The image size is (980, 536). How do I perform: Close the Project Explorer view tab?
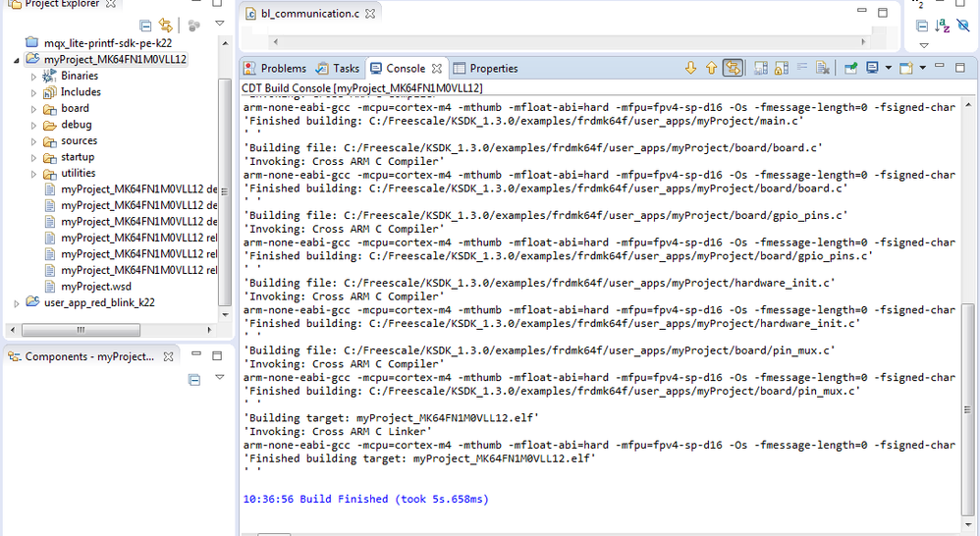click(x=111, y=4)
